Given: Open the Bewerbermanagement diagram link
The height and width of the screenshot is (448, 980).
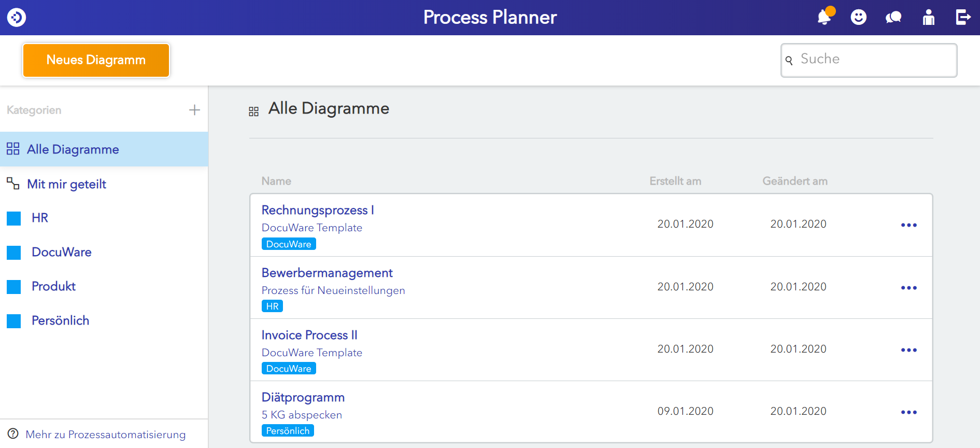Looking at the screenshot, I should point(327,273).
